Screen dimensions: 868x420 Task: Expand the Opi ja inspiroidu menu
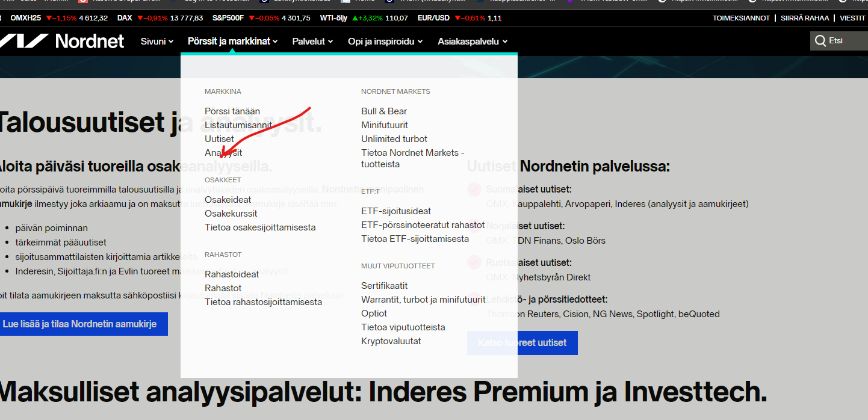click(385, 42)
